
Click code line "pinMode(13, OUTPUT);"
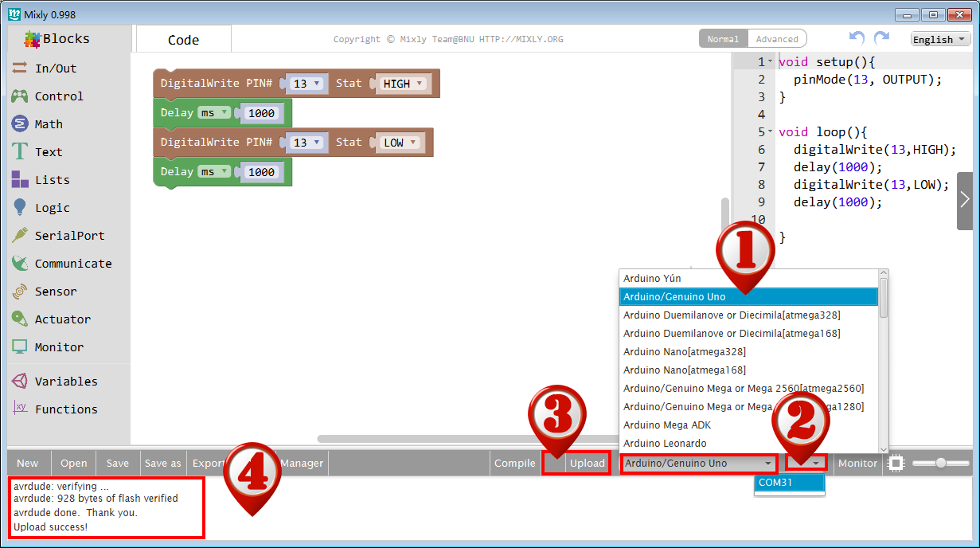tap(868, 80)
